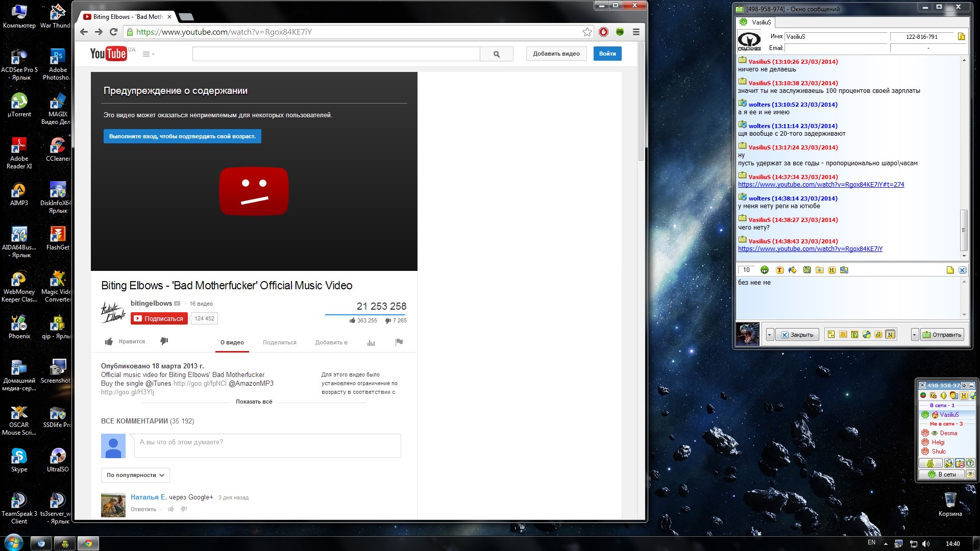
Task: Click Добавить видео upload button
Action: coord(556,54)
